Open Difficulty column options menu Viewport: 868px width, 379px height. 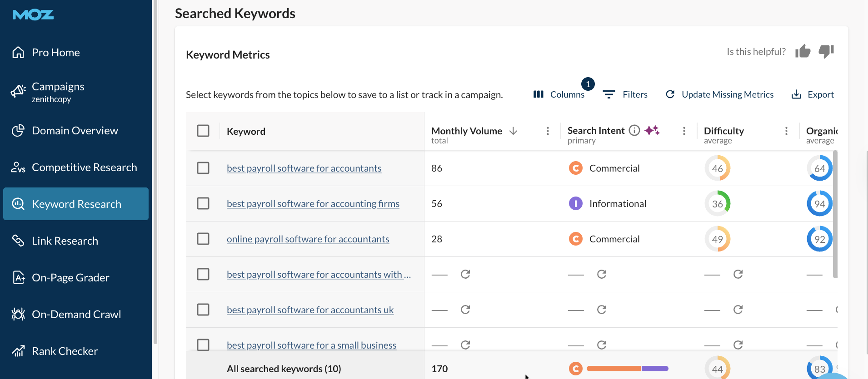(786, 131)
